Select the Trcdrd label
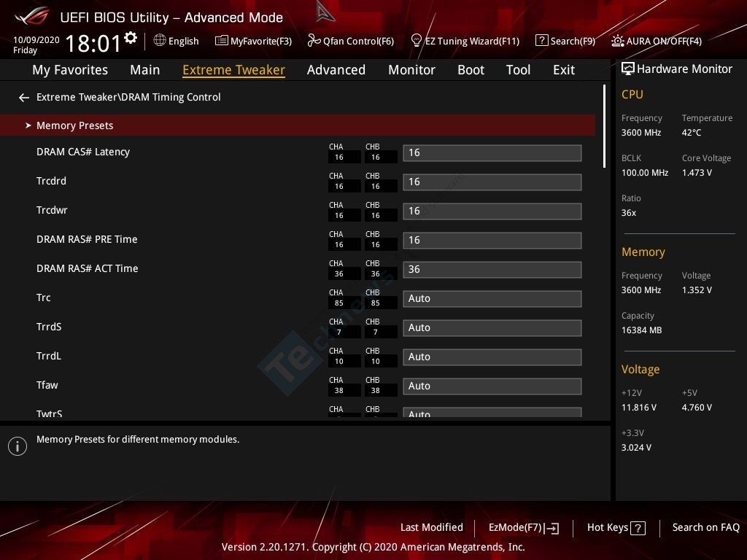Image resolution: width=747 pixels, height=560 pixels. 52,181
